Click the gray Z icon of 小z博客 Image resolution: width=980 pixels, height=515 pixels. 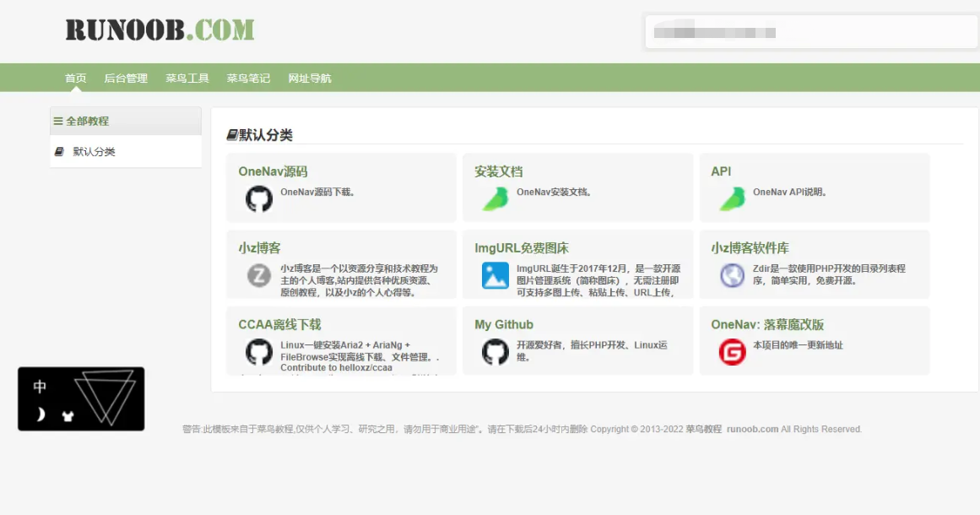(259, 275)
